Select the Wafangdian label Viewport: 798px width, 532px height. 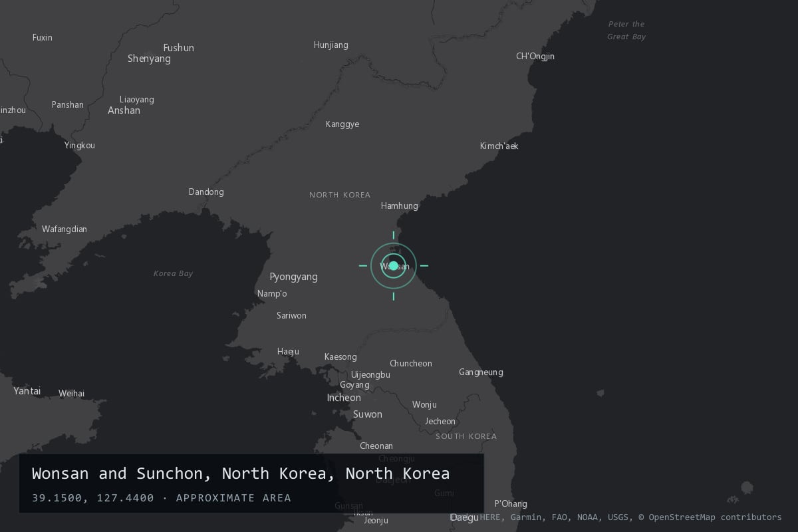(65, 229)
